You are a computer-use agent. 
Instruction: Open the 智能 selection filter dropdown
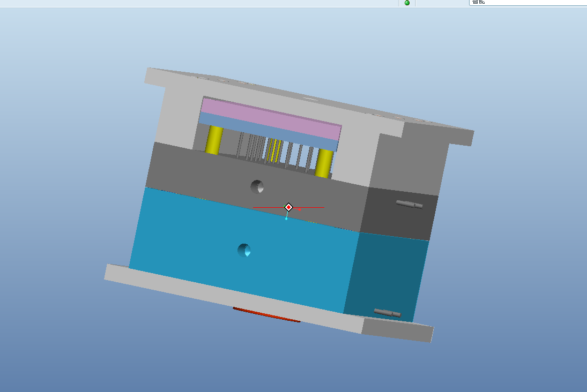[528, 2]
